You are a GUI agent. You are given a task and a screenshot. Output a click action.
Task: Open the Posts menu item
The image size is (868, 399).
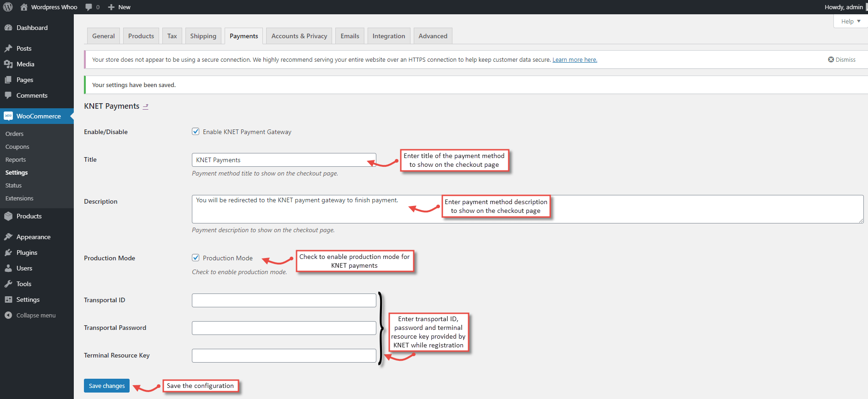click(x=37, y=48)
